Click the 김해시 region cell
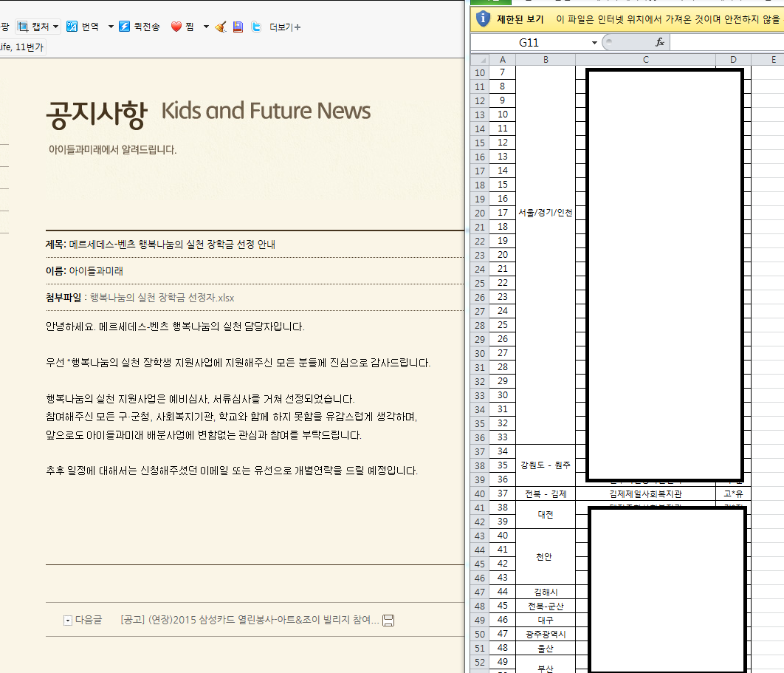The height and width of the screenshot is (673, 784). 546,592
